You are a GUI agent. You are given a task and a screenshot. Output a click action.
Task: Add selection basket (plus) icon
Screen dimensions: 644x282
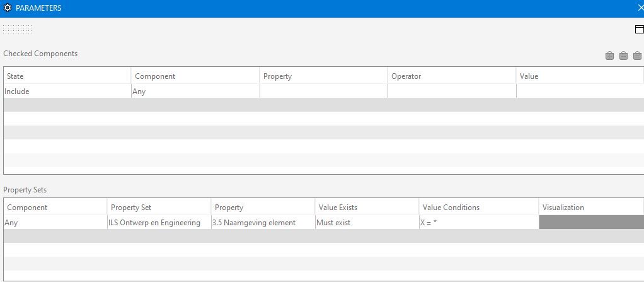(x=609, y=56)
